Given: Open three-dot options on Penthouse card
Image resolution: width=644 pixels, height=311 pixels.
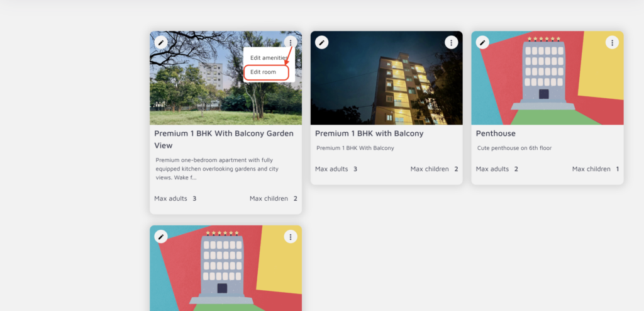Looking at the screenshot, I should coord(612,43).
